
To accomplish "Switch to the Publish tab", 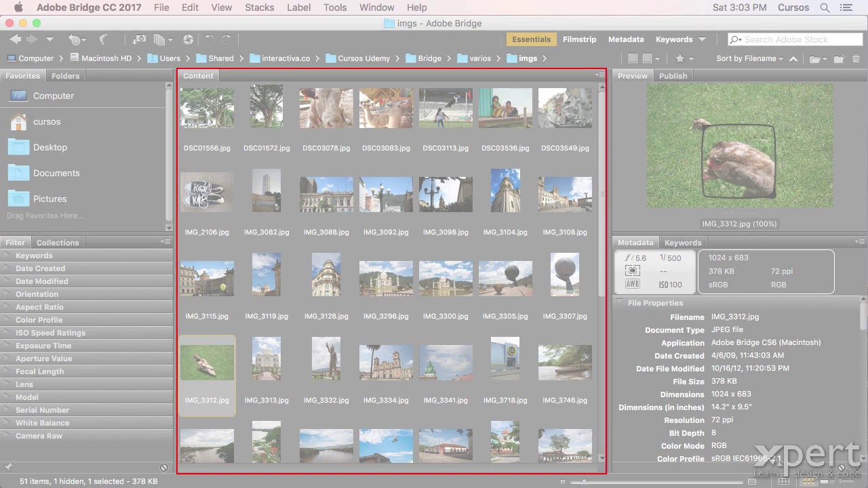I will (673, 76).
